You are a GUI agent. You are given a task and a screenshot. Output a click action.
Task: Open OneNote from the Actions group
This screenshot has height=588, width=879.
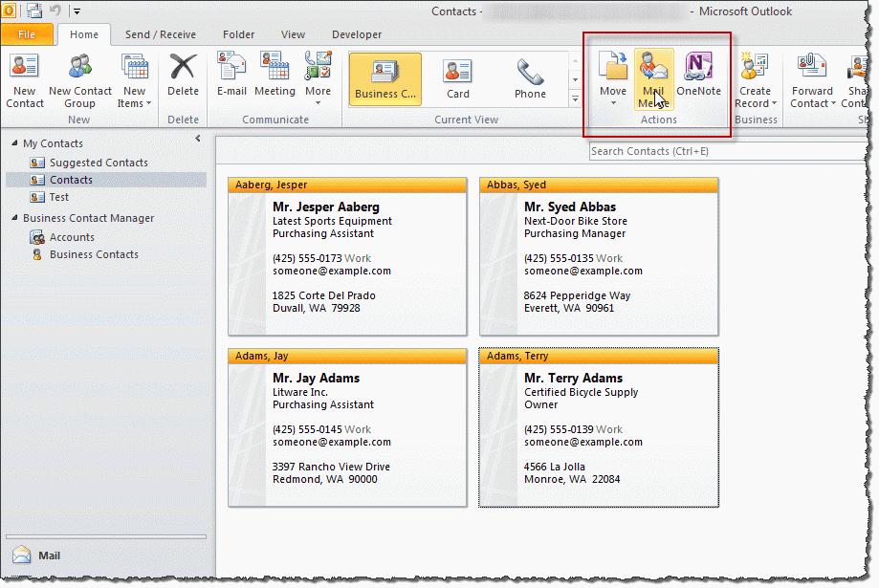[x=697, y=80]
